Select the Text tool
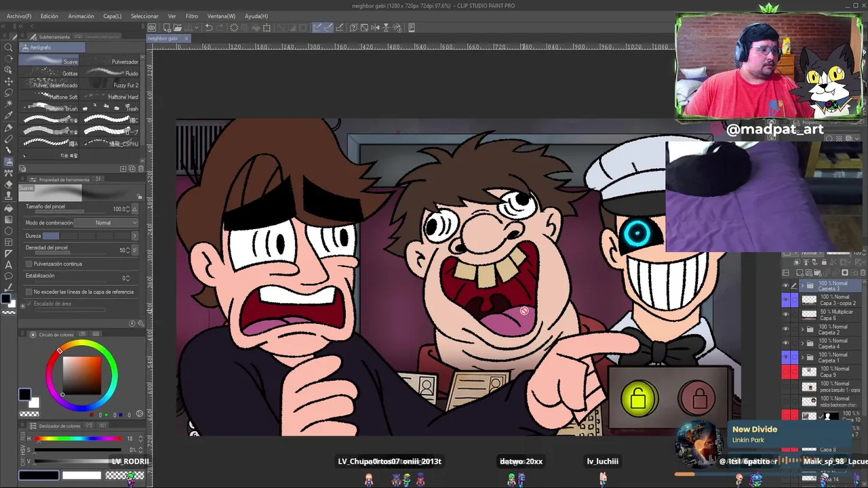 click(x=9, y=265)
